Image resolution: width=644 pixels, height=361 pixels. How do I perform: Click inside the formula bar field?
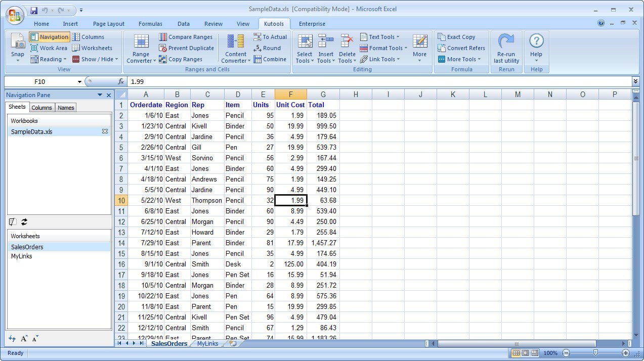click(354, 82)
